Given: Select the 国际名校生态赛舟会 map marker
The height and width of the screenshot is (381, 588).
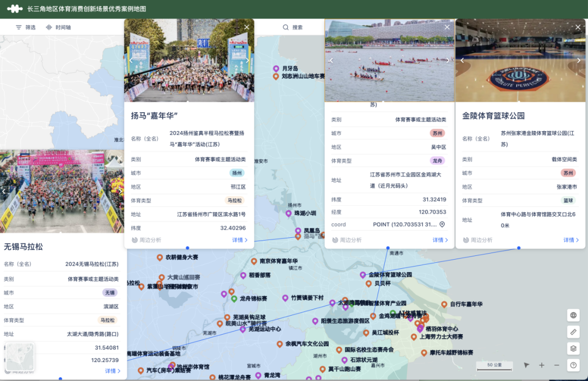Looking at the screenshot, I should 339,350.
